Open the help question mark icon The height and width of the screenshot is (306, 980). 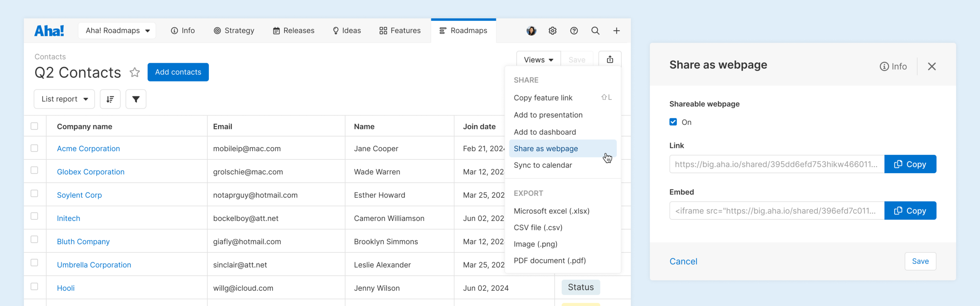click(574, 31)
